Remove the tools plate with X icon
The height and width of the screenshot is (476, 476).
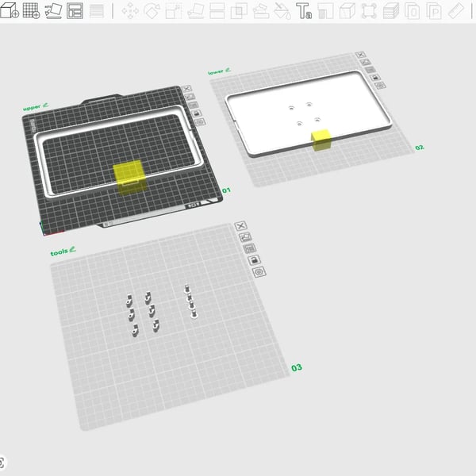click(240, 226)
